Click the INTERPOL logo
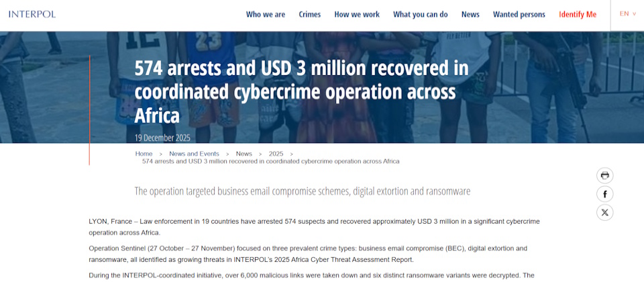Screen dimensions: 644x282 32,14
